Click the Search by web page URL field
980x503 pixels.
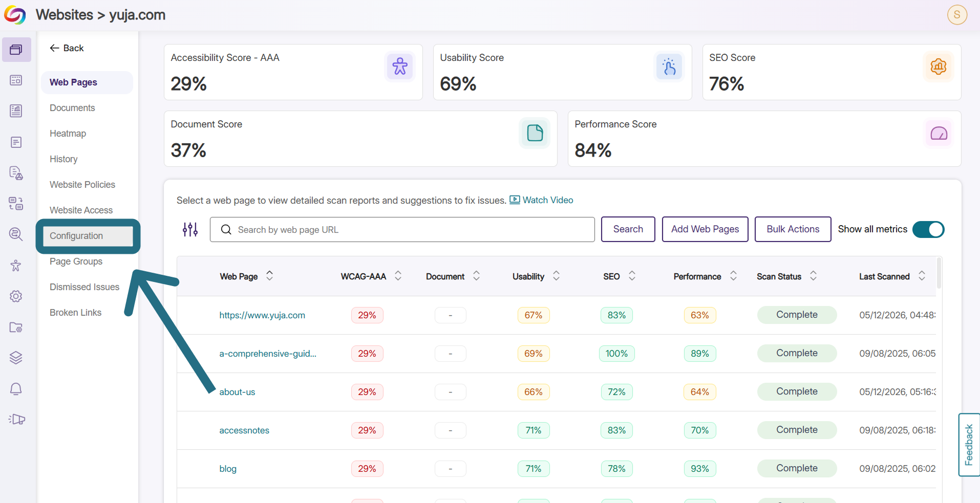pyautogui.click(x=402, y=230)
